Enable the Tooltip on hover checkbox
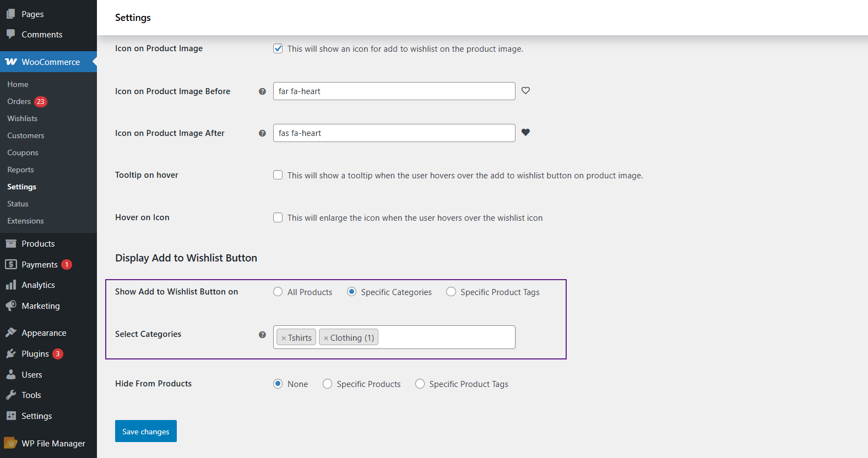The width and height of the screenshot is (868, 458). pyautogui.click(x=278, y=175)
